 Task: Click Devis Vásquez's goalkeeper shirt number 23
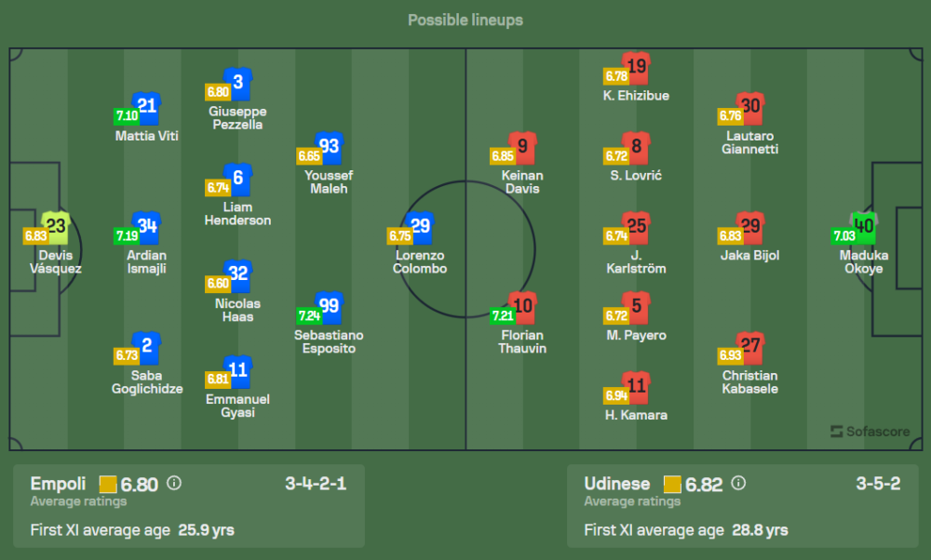tap(56, 226)
